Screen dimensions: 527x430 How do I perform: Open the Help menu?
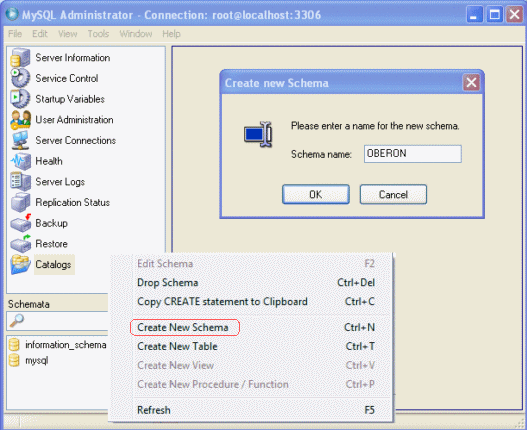point(171,34)
